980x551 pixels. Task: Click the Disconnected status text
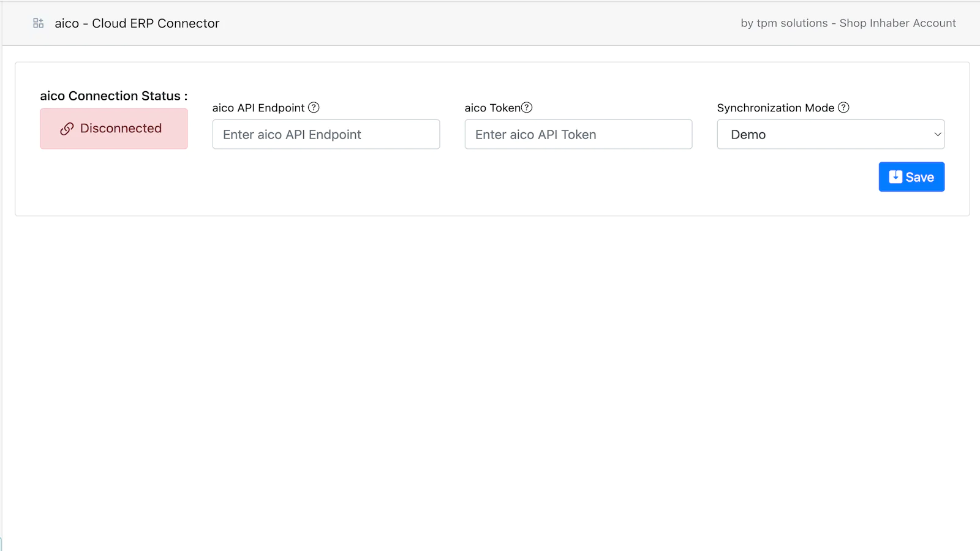121,129
